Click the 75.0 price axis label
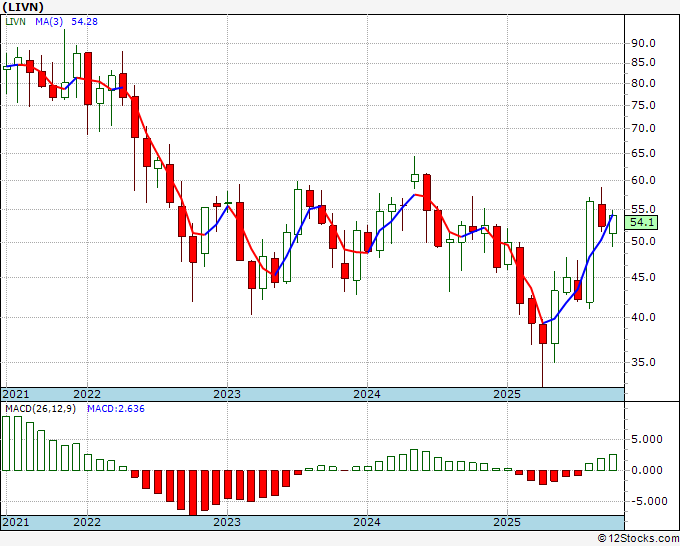Screen dimensions: 680x546 pos(643,105)
